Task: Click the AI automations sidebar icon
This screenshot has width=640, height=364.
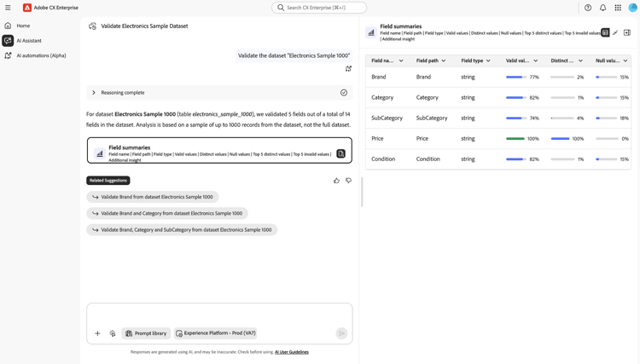Action: [x=8, y=55]
